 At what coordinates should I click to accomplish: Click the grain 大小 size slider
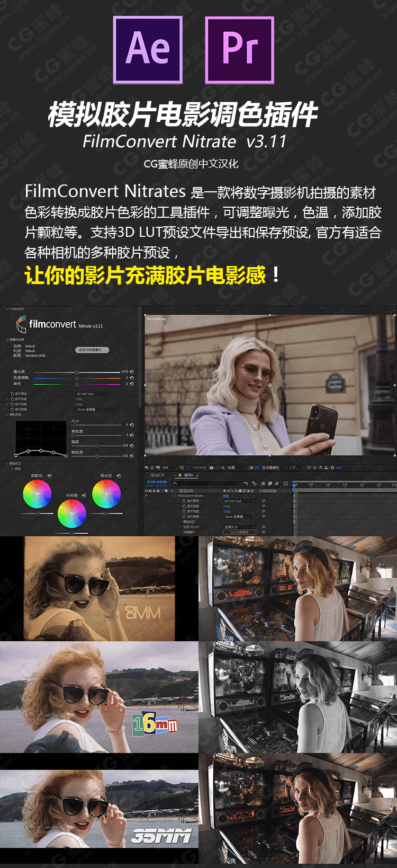[95, 425]
